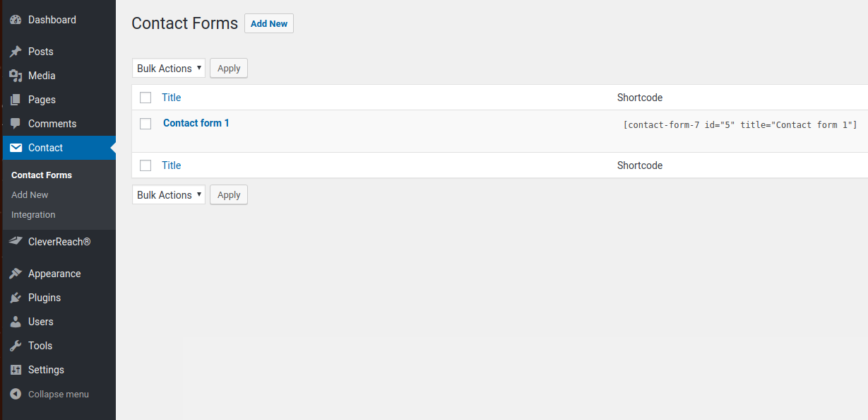
Task: Click the Dashboard gauge icon
Action: pos(16,20)
